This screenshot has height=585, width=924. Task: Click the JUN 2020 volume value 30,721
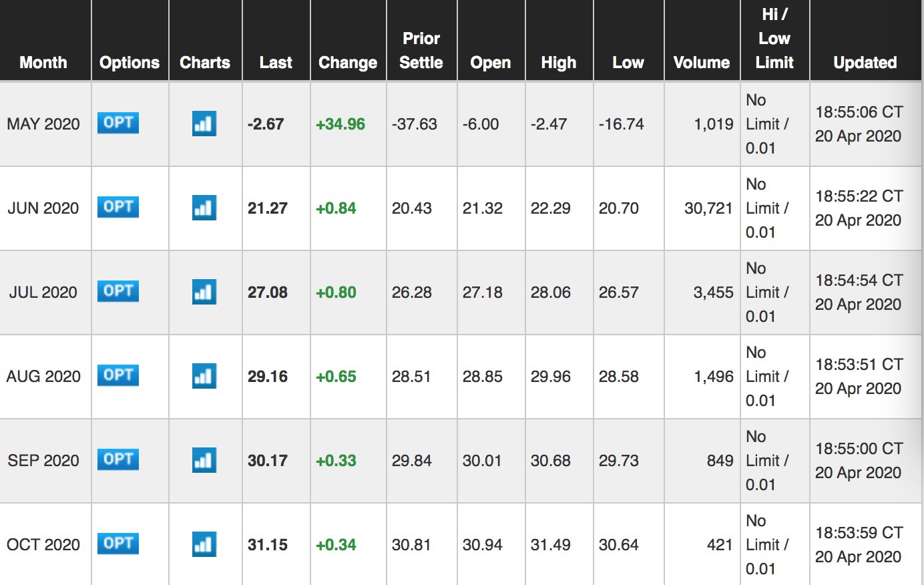[x=708, y=208]
